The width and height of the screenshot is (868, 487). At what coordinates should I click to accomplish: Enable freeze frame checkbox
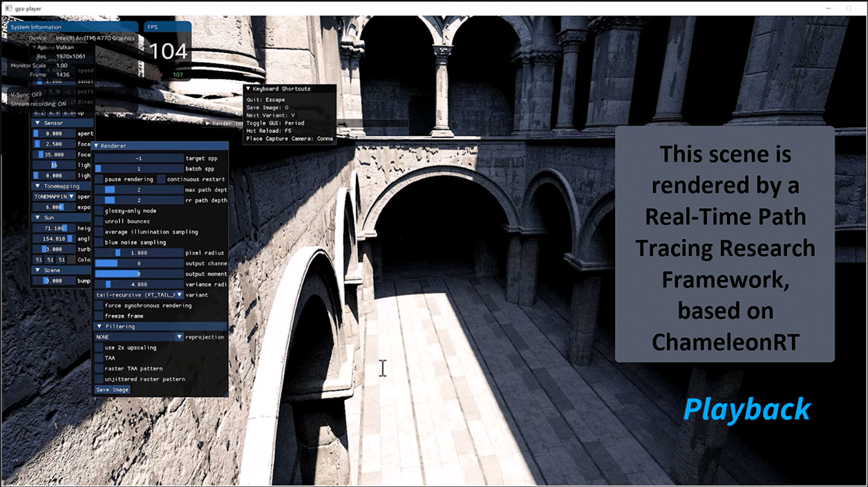point(98,316)
